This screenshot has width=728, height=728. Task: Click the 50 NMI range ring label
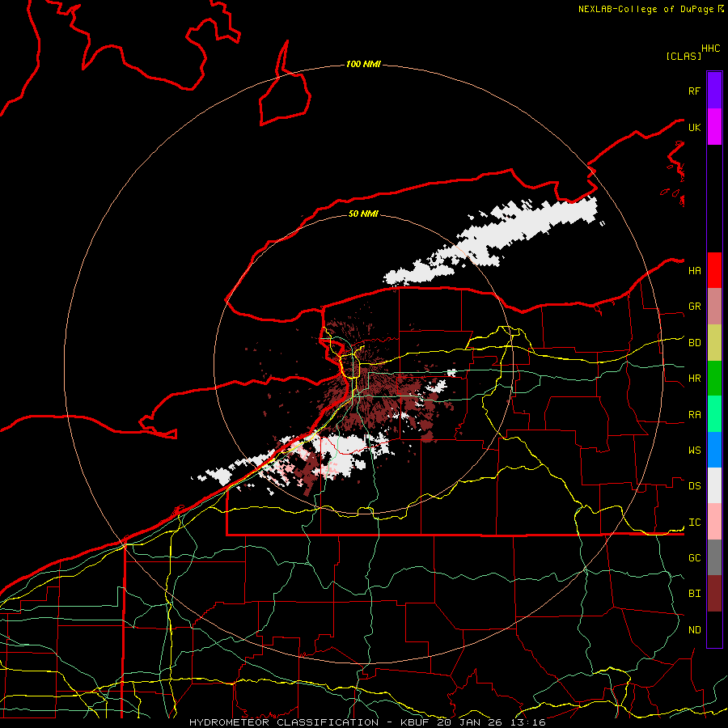point(363,214)
